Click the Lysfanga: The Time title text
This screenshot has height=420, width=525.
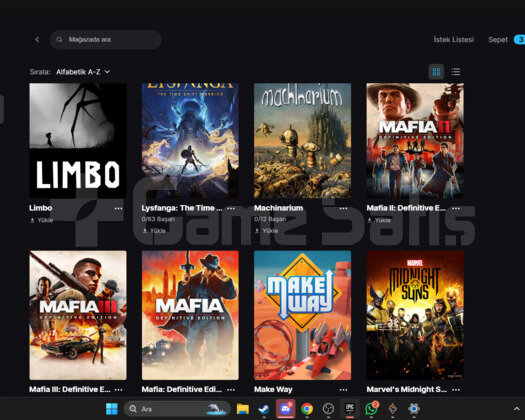click(x=182, y=208)
